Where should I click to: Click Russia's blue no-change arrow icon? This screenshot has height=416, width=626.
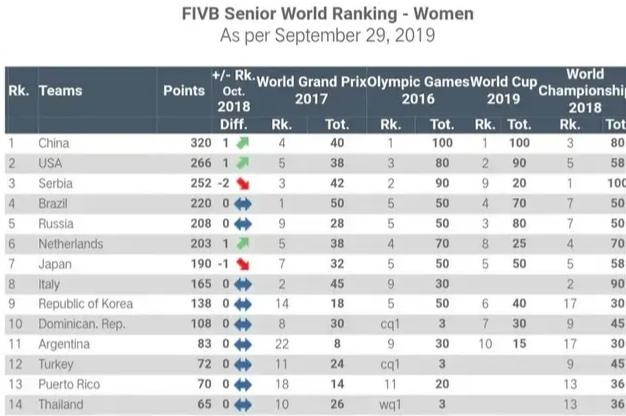243,224
